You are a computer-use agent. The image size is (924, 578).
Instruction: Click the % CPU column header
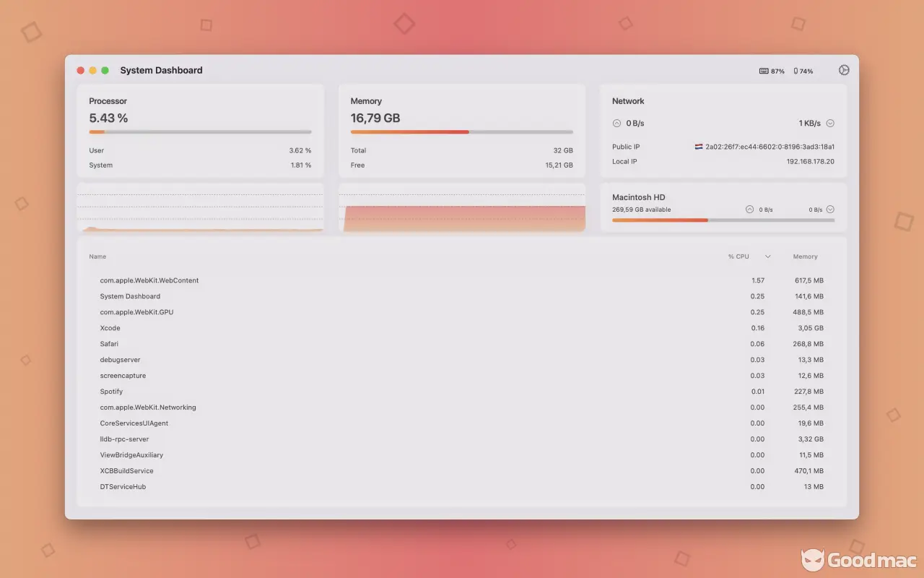point(738,256)
